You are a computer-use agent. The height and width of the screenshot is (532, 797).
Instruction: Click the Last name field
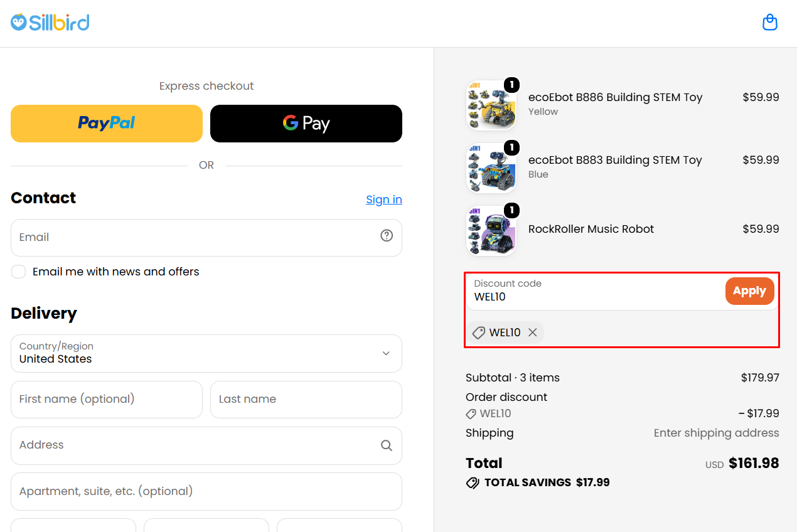[x=306, y=400]
